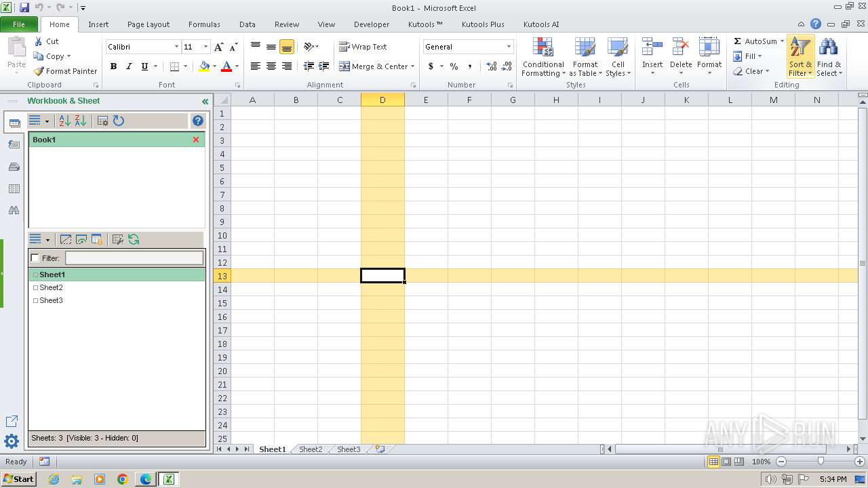Click the zoom slider handle

coord(821,462)
